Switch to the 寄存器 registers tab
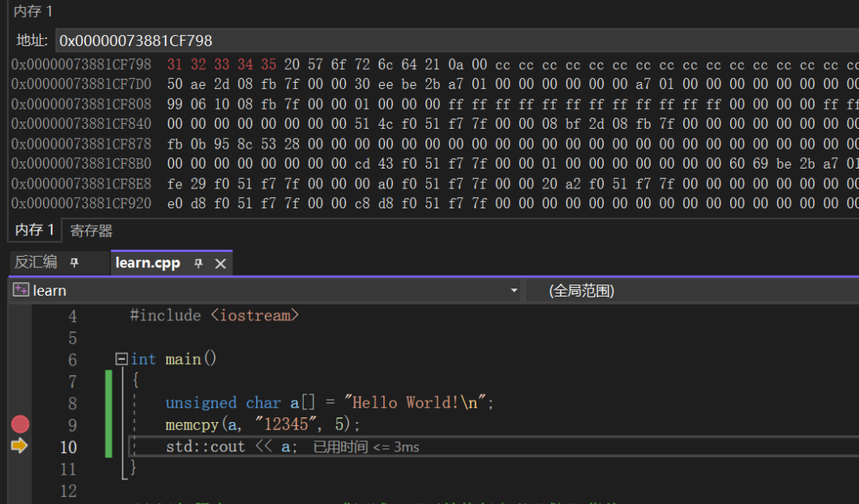 coord(91,231)
